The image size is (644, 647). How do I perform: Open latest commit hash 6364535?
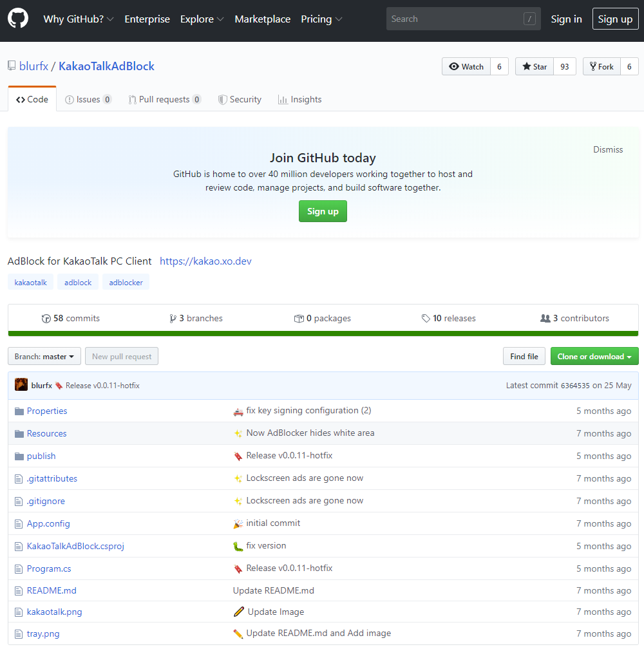point(575,386)
